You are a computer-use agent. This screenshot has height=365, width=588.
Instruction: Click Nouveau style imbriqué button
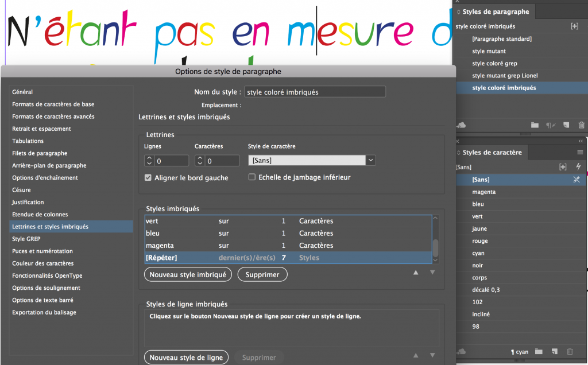click(x=188, y=275)
